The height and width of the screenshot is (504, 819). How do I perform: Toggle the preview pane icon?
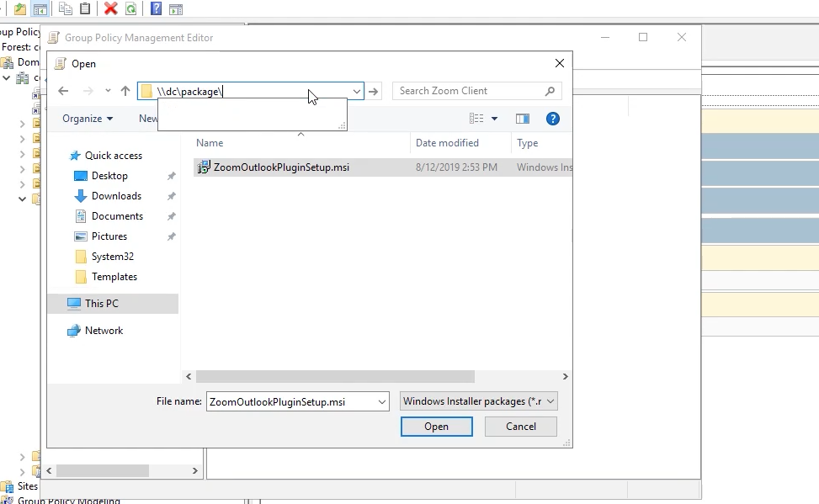(x=522, y=119)
